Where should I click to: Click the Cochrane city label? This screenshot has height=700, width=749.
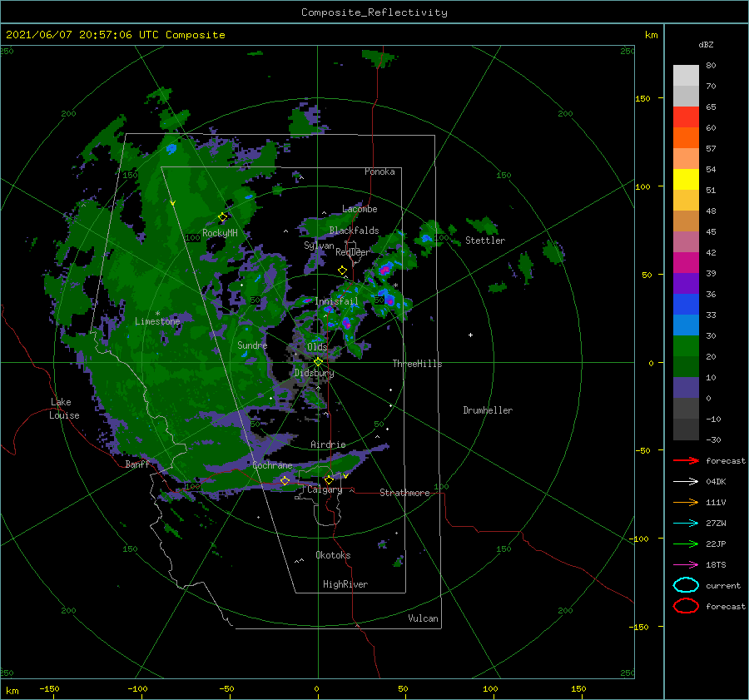pos(272,465)
